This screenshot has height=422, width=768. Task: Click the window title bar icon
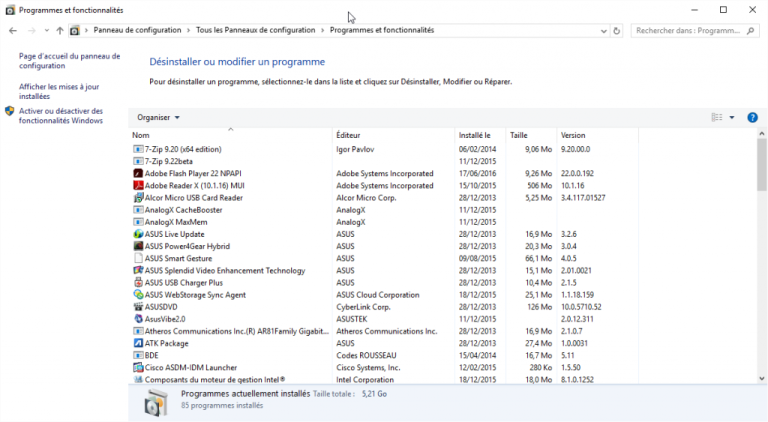point(10,10)
